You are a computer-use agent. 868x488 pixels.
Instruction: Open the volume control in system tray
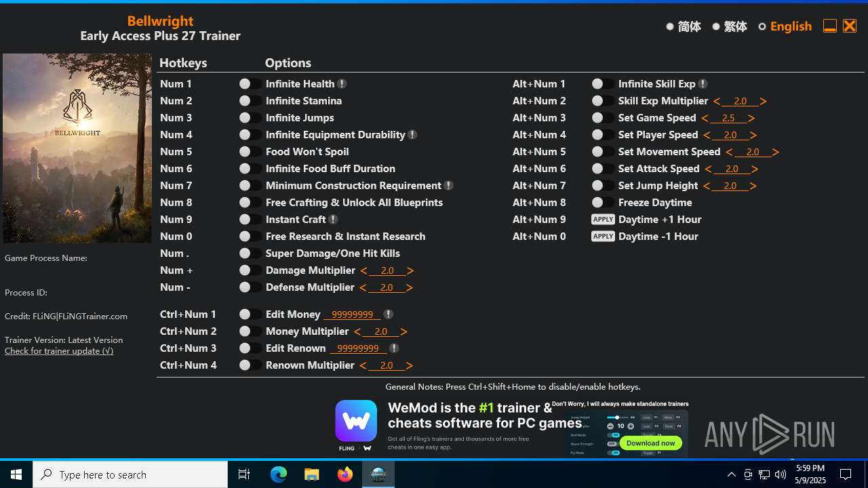tap(781, 474)
